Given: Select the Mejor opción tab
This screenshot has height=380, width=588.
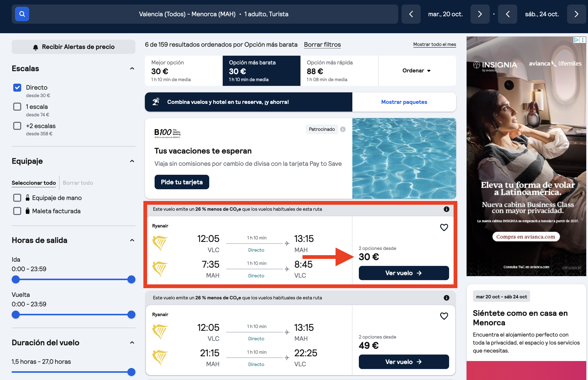Looking at the screenshot, I should [x=184, y=71].
